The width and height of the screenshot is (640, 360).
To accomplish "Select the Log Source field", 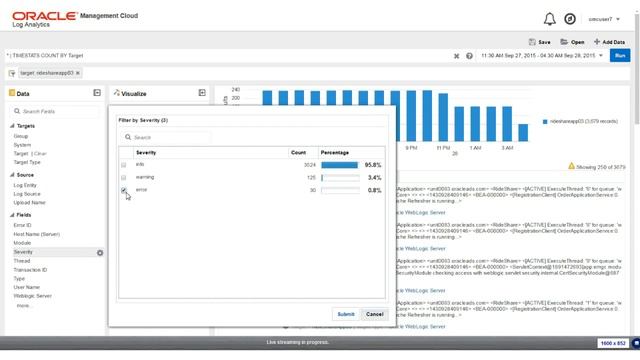I will click(x=27, y=194).
